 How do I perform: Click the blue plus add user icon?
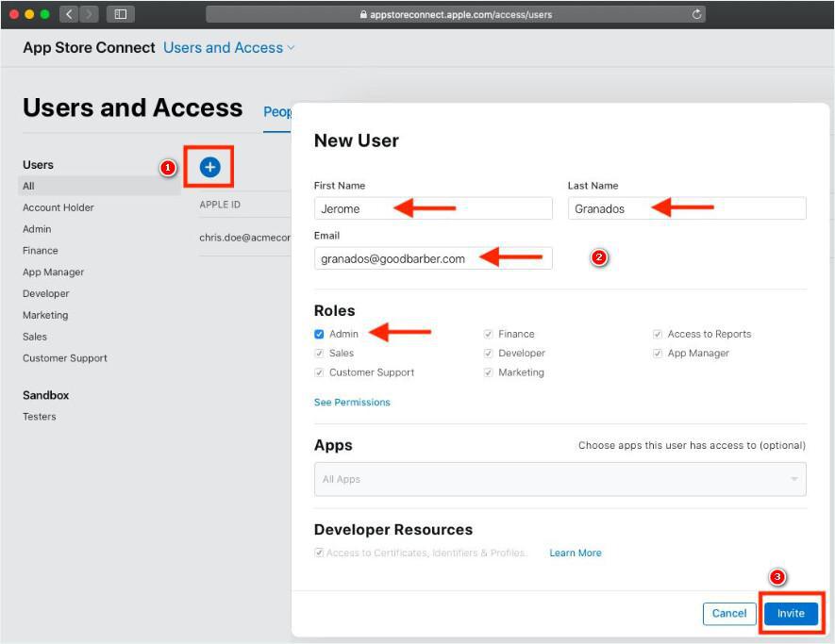[209, 167]
